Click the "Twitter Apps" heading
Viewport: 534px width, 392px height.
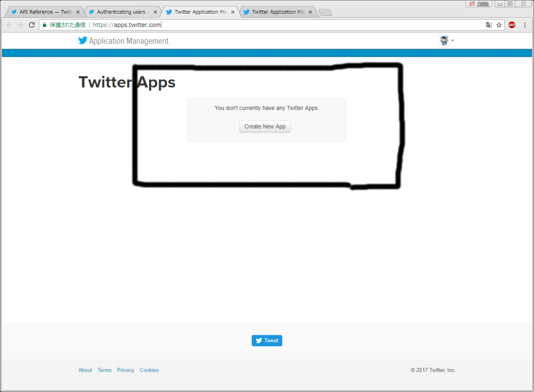[x=127, y=82]
